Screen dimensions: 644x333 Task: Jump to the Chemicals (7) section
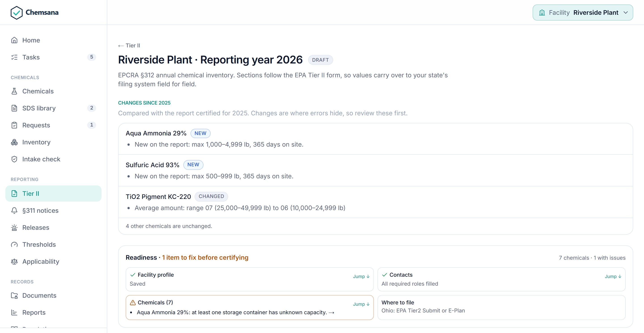(x=361, y=304)
